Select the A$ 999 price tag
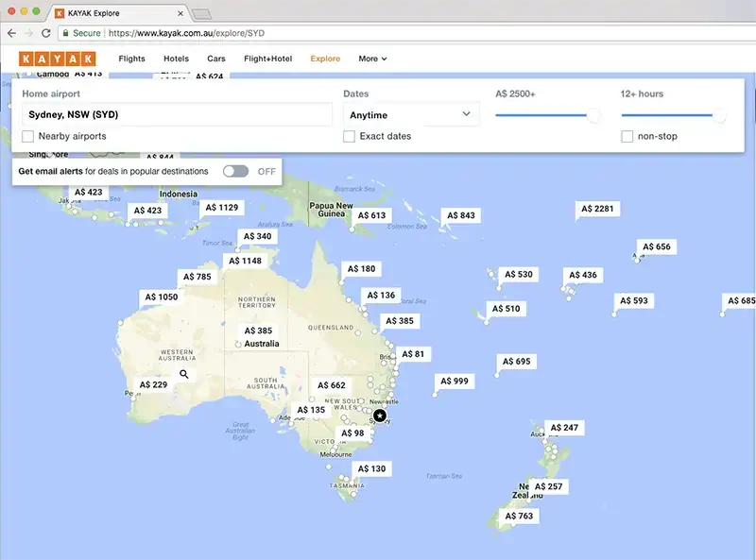 [455, 381]
